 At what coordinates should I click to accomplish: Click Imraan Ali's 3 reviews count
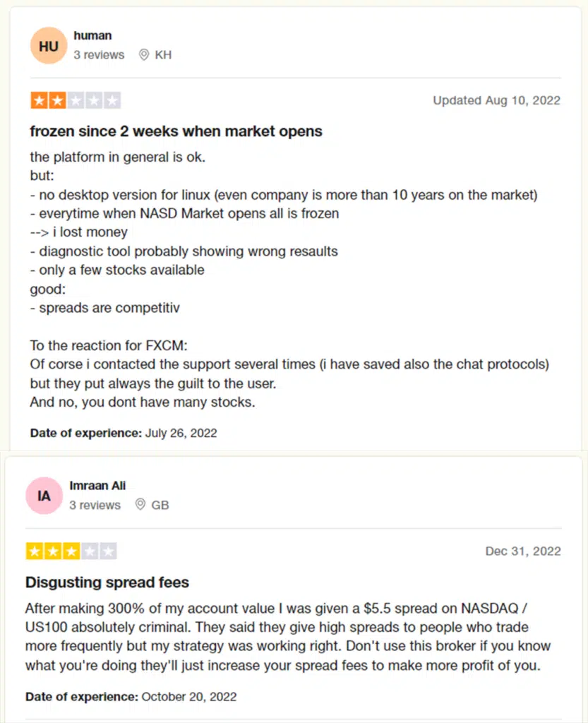[95, 505]
